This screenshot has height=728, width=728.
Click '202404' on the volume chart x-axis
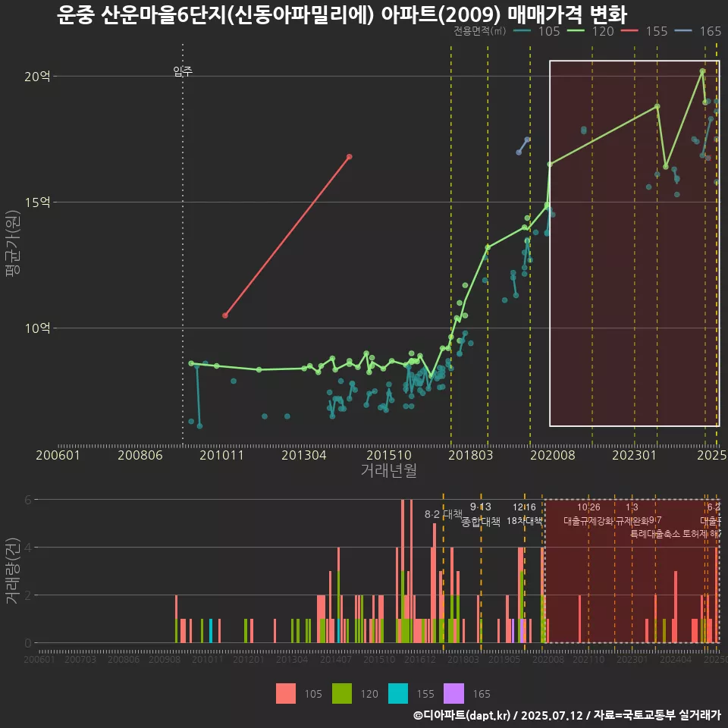[676, 659]
